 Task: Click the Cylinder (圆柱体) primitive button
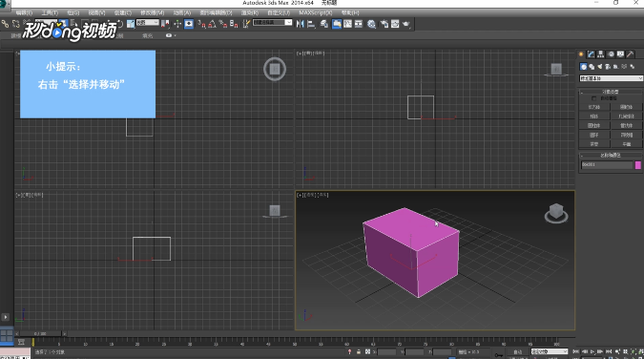594,125
